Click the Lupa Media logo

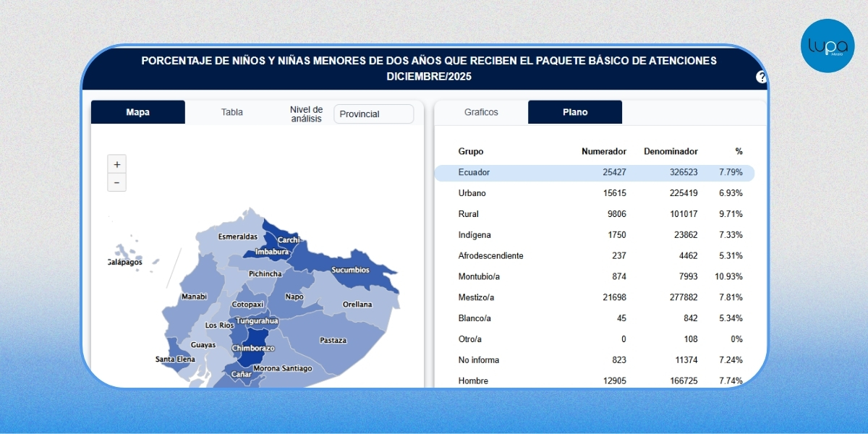pos(827,46)
